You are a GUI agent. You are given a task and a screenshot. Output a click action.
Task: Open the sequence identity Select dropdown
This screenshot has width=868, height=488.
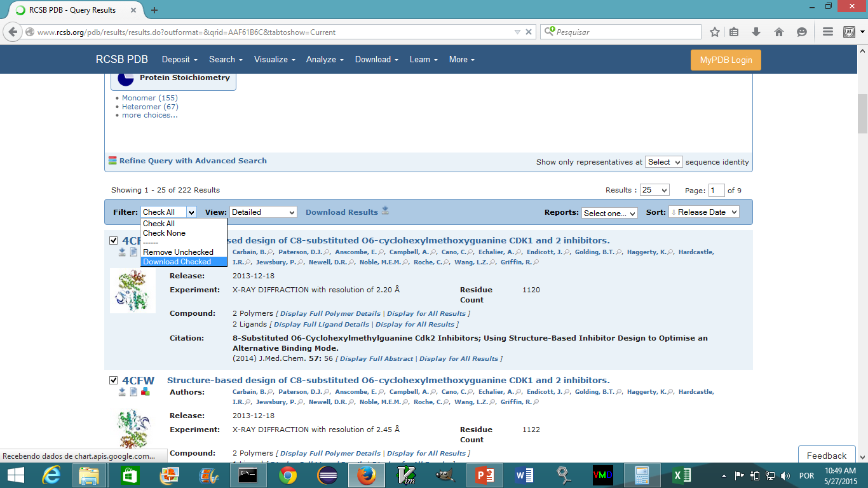[x=663, y=162]
